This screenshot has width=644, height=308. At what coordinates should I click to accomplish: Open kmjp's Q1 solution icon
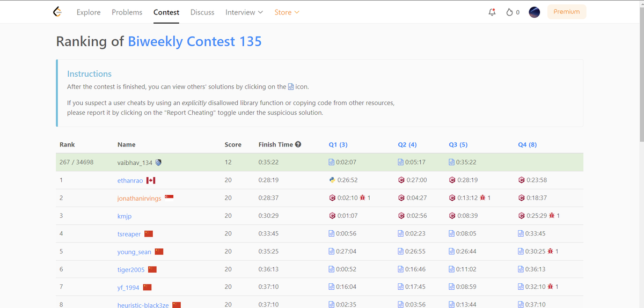pyautogui.click(x=332, y=216)
